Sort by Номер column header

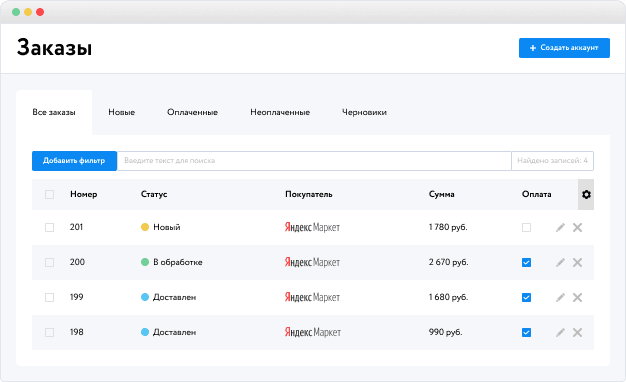tap(83, 194)
